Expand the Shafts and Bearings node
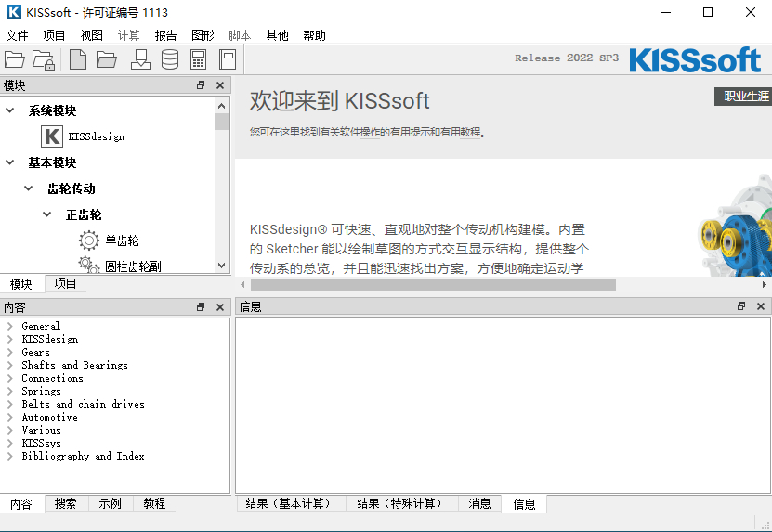Image resolution: width=772 pixels, height=532 pixels. click(x=10, y=365)
